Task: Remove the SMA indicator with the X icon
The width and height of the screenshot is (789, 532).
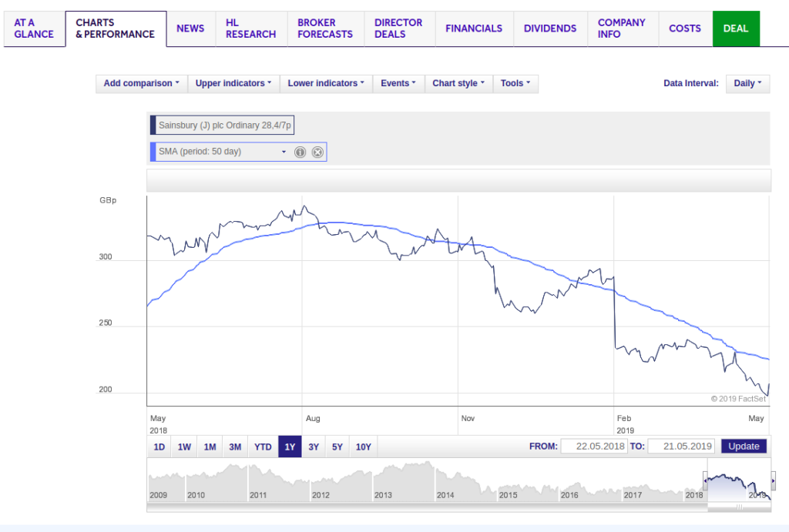Action: pos(317,152)
